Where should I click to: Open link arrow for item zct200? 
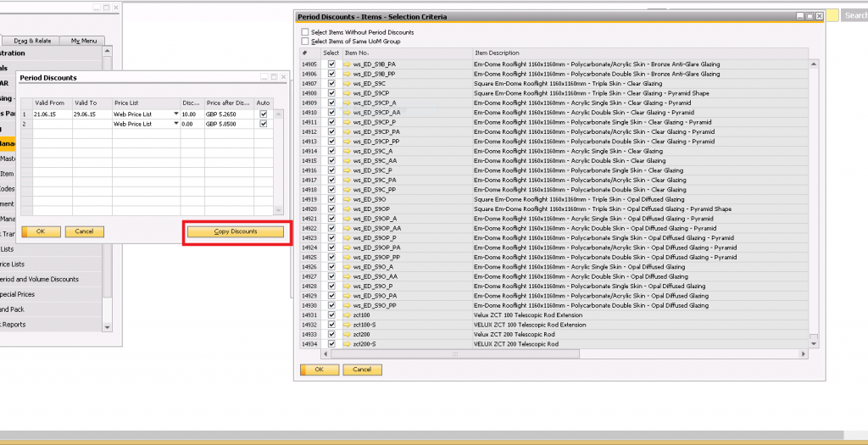click(347, 334)
